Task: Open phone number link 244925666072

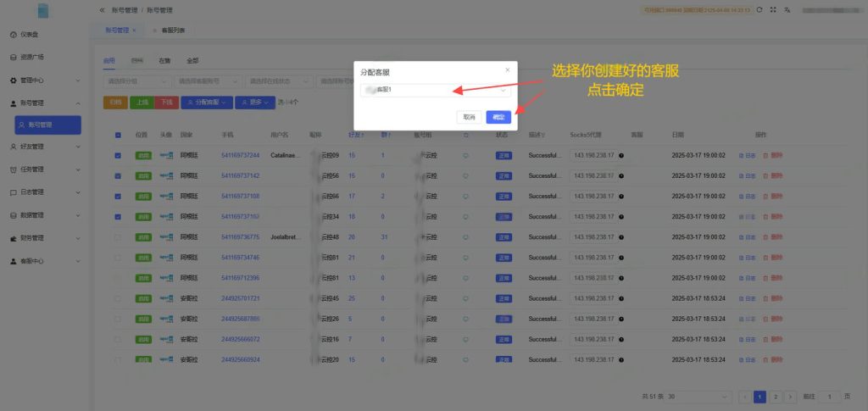Action: point(240,339)
